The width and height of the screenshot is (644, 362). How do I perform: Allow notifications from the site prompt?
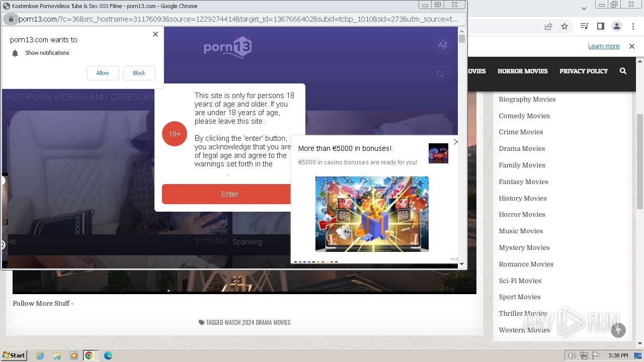click(103, 73)
